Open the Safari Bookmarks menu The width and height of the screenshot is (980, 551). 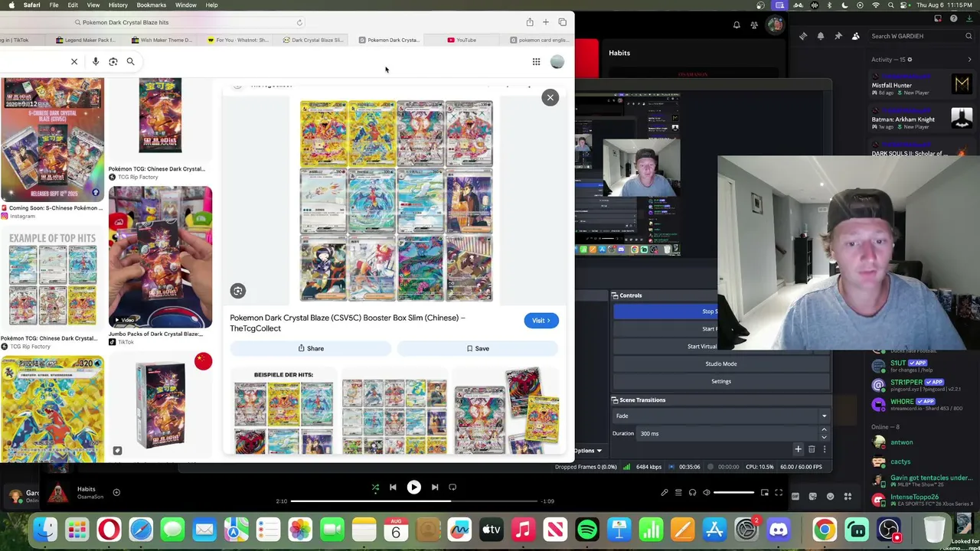point(151,5)
